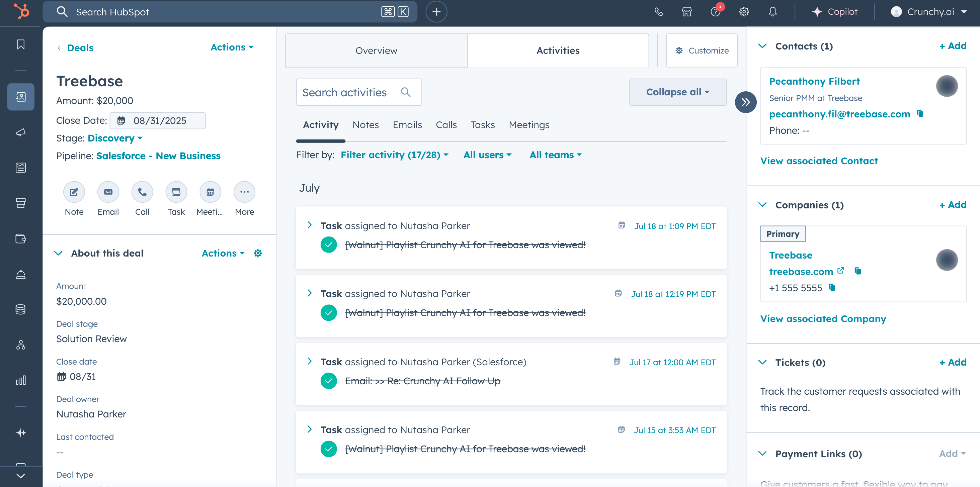Open the Collapse all dropdown
Screen dimensions: 980x487
pos(677,92)
